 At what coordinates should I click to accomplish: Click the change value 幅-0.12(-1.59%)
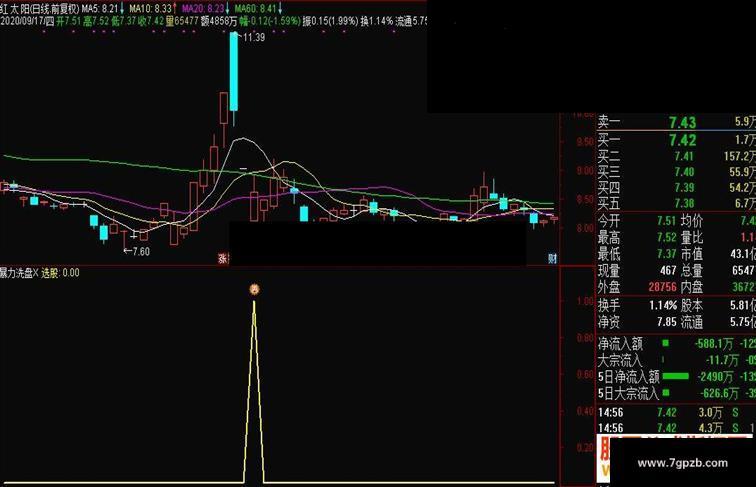click(270, 21)
